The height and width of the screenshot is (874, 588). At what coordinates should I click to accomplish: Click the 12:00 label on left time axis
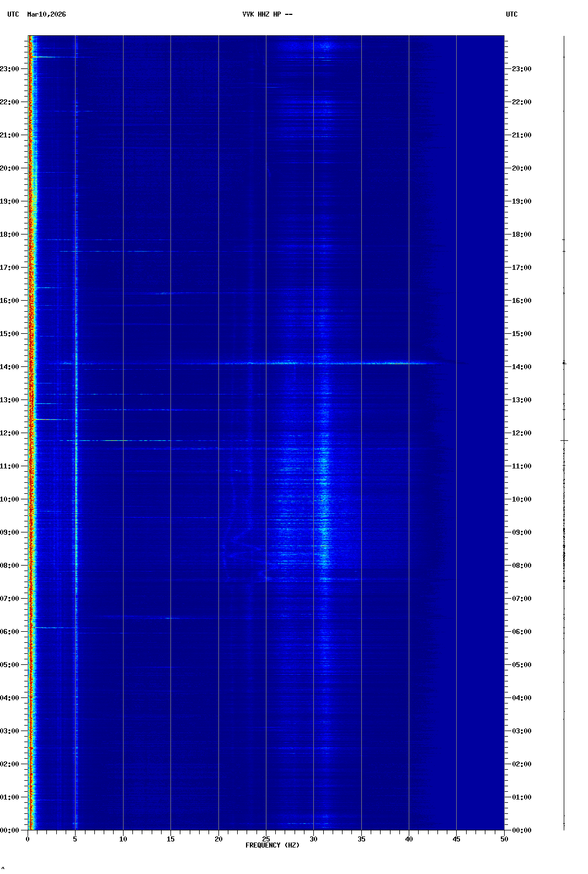10,433
